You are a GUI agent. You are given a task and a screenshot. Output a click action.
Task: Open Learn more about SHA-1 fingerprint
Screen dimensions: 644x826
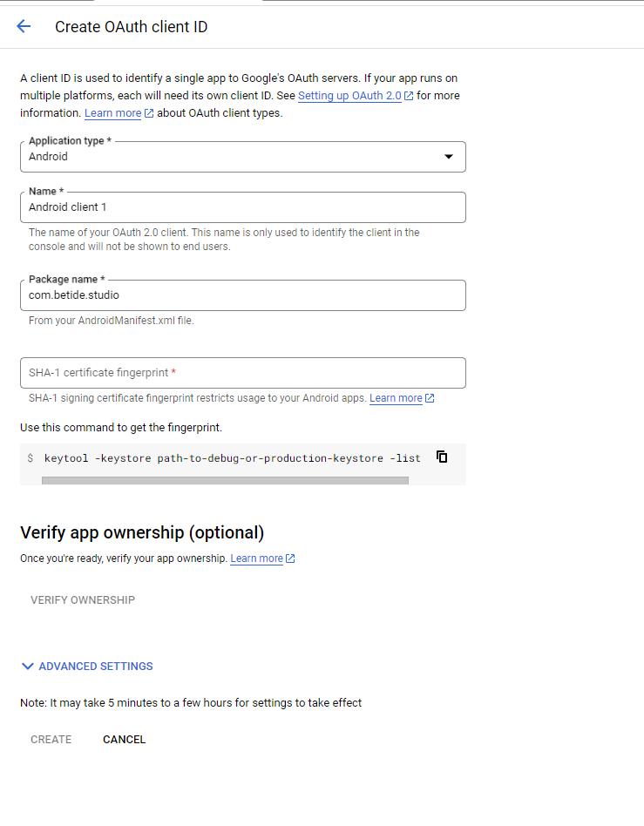[x=396, y=398]
